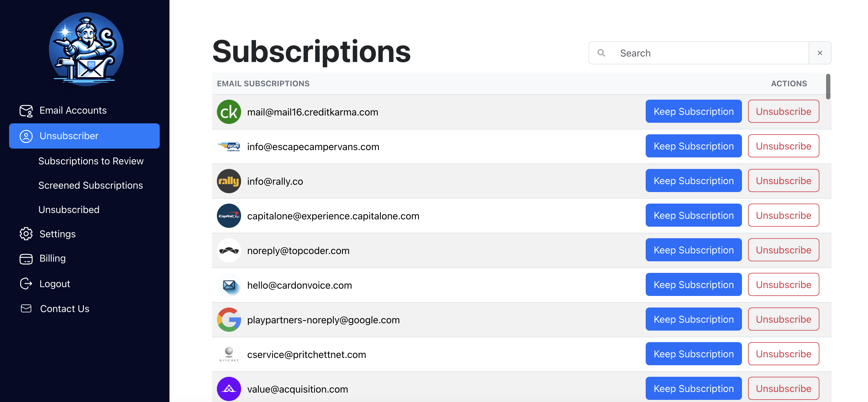868x402 pixels.
Task: Unsubscribe from noreply@topcoder.com
Action: 783,250
